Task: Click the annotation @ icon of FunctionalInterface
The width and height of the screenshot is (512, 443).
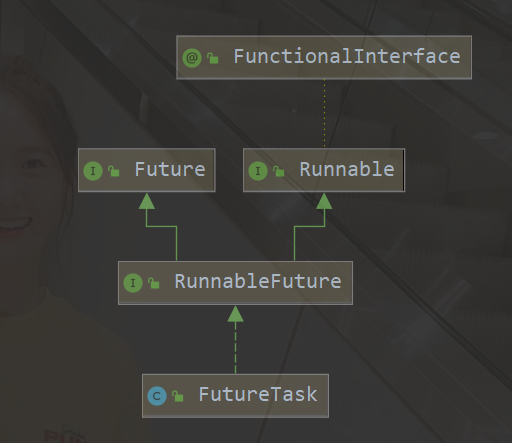Action: (x=192, y=58)
